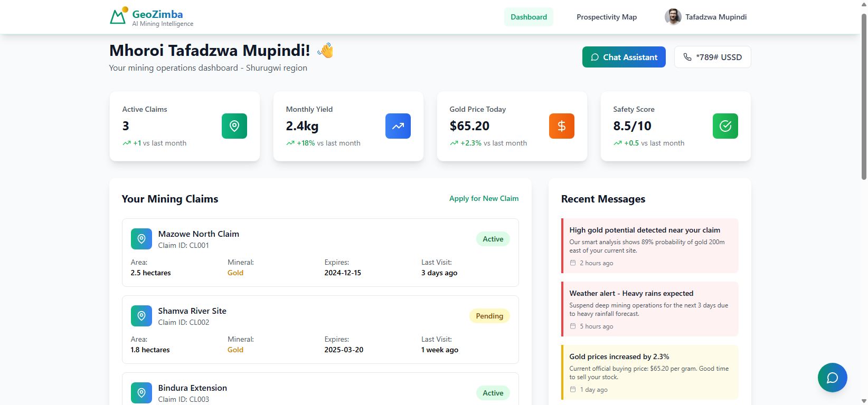
Task: Open the Chat Assistant button
Action: pyautogui.click(x=624, y=57)
